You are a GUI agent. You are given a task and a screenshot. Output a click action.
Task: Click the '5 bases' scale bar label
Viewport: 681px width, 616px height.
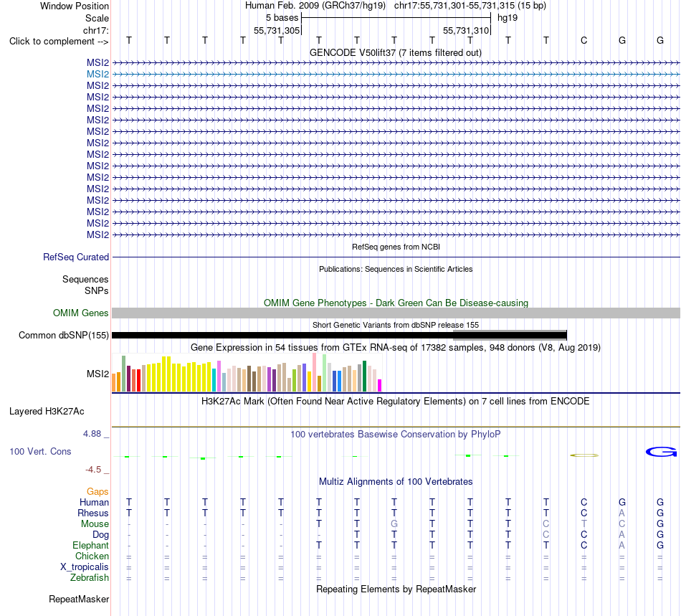[282, 18]
